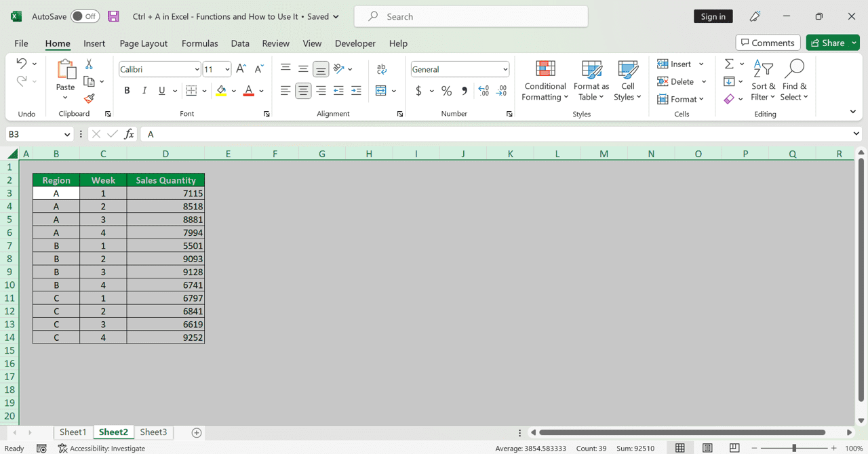Click the Fill down-arrow icon
This screenshot has width=868, height=454.
pos(729,81)
